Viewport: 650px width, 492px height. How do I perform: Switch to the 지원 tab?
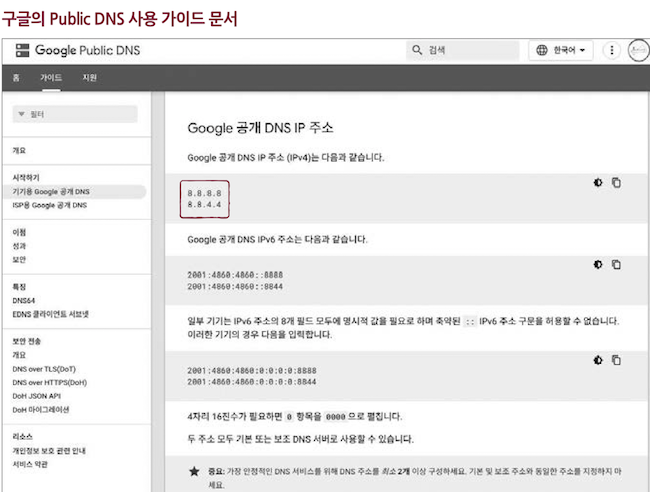[x=90, y=78]
